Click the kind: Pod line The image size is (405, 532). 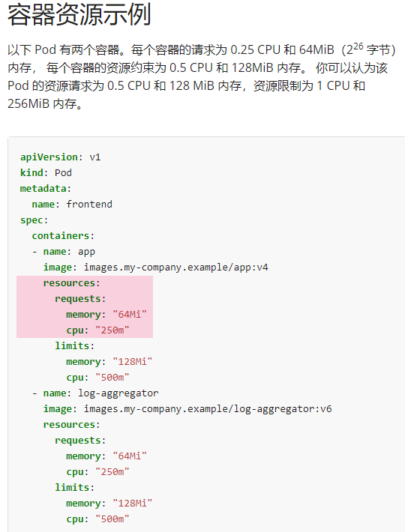point(46,172)
